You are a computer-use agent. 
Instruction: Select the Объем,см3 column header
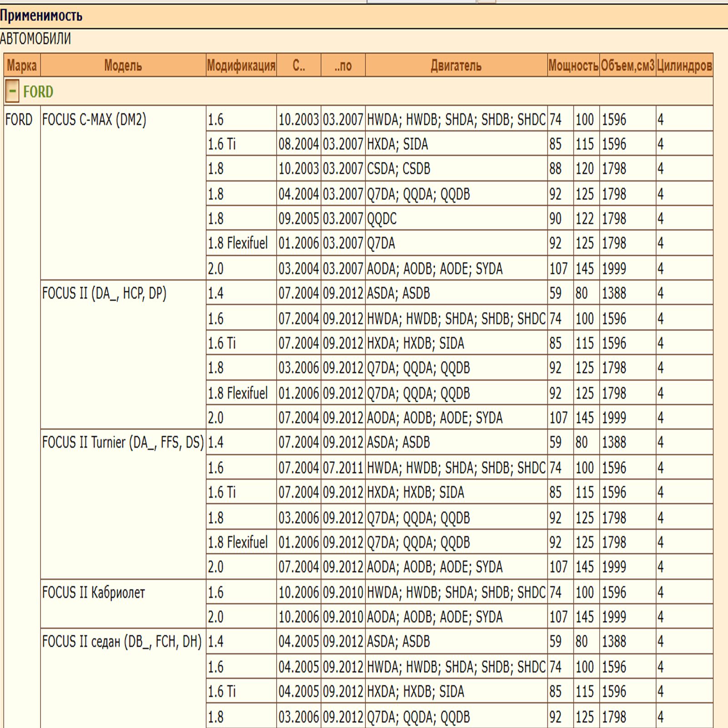click(627, 66)
